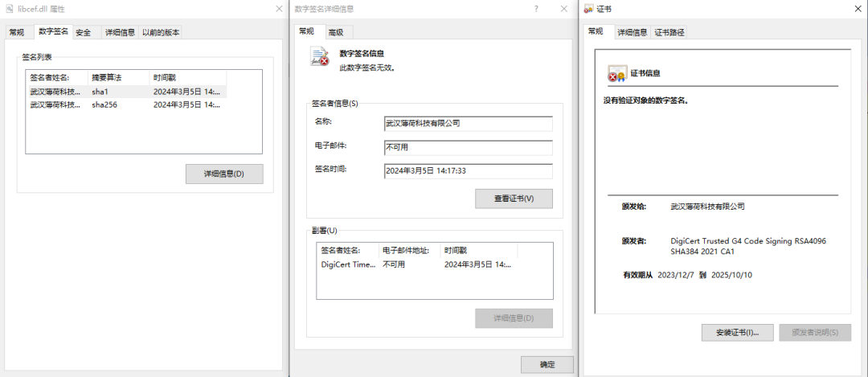Select the sha1 signature row

(126, 92)
